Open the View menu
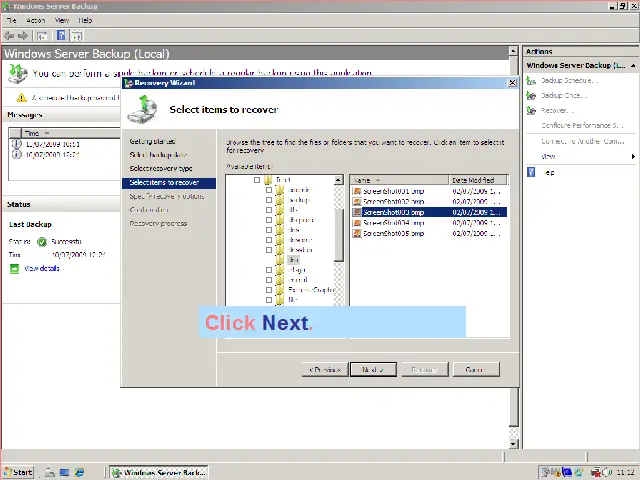This screenshot has width=640, height=480. tap(62, 20)
